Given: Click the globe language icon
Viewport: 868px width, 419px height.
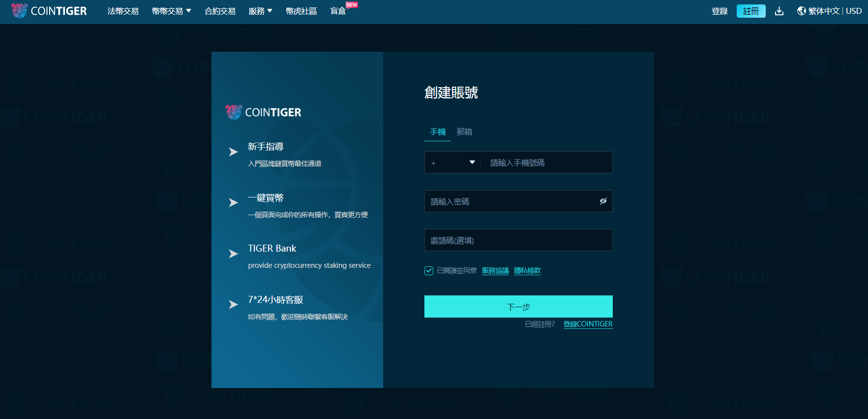Looking at the screenshot, I should (802, 11).
